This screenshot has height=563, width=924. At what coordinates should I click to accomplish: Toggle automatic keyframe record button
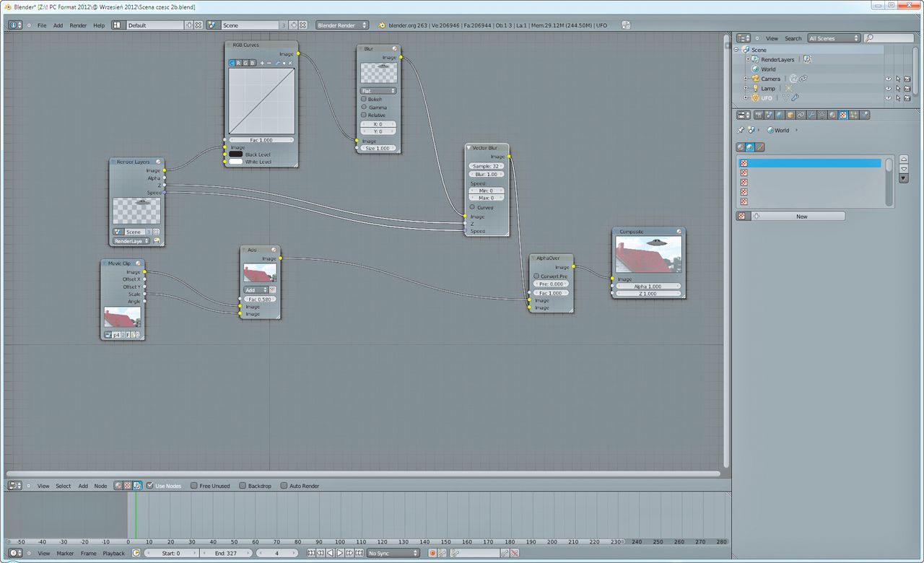pyautogui.click(x=432, y=553)
